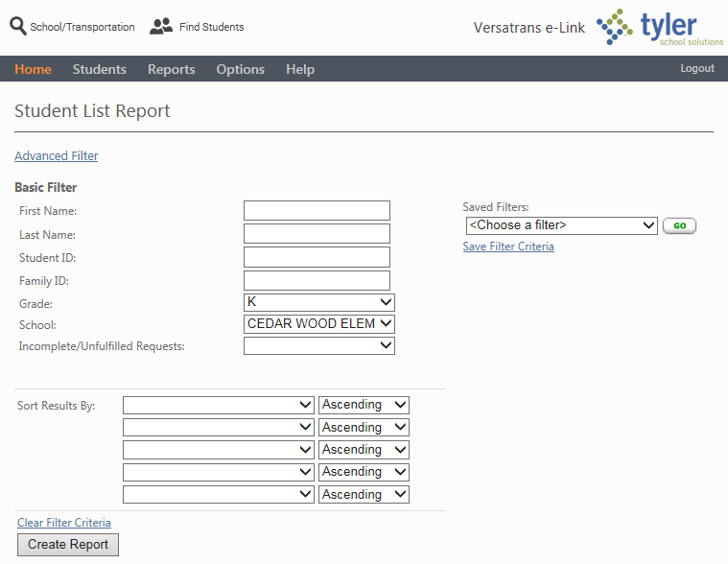Click the First Name input field

pos(317,210)
